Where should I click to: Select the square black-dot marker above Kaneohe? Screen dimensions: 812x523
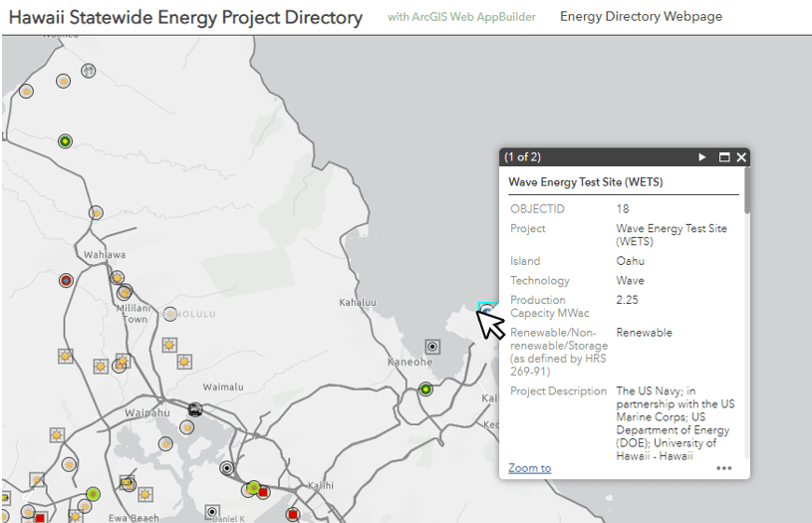[432, 347]
